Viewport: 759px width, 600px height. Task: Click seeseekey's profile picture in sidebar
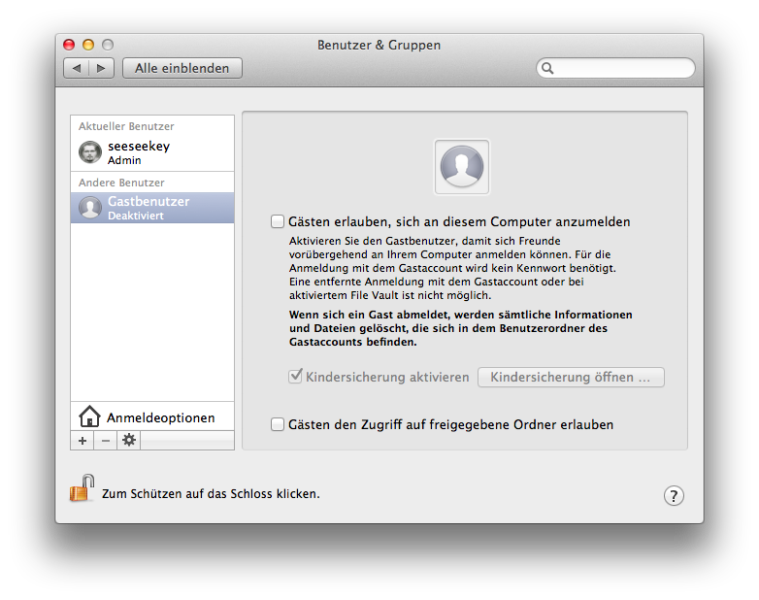tap(90, 152)
